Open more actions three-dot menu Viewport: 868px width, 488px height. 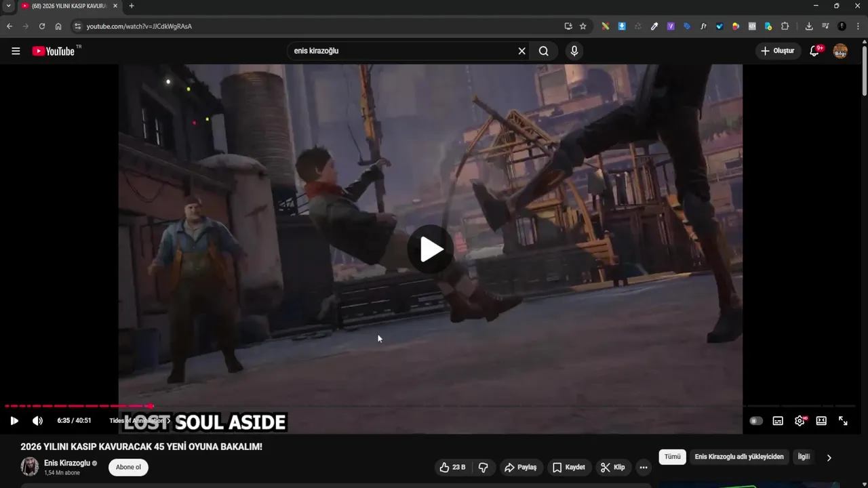click(x=644, y=467)
